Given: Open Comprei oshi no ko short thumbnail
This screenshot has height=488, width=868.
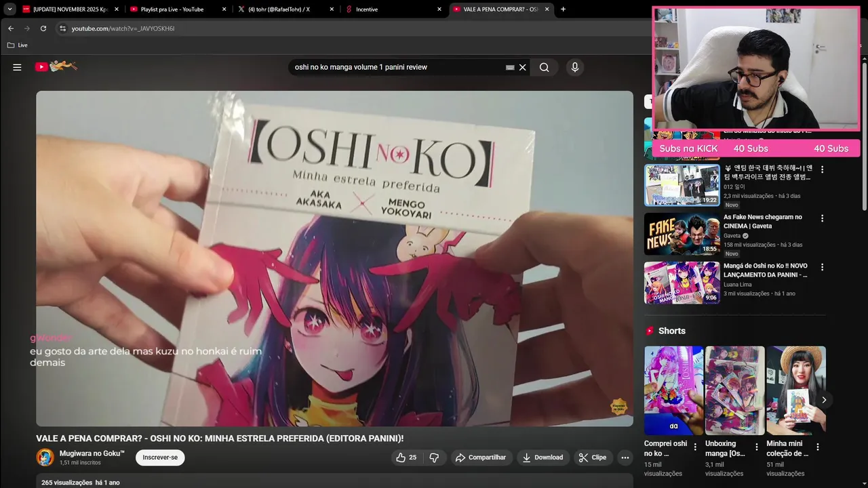Looking at the screenshot, I should pyautogui.click(x=673, y=390).
